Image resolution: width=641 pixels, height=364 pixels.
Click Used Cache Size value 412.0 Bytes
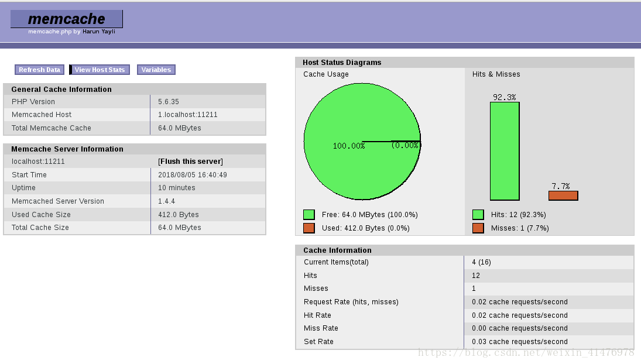coord(178,215)
